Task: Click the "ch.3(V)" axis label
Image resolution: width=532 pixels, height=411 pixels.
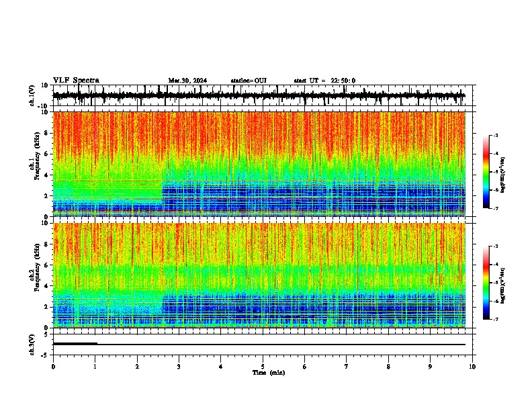Action: click(x=32, y=345)
